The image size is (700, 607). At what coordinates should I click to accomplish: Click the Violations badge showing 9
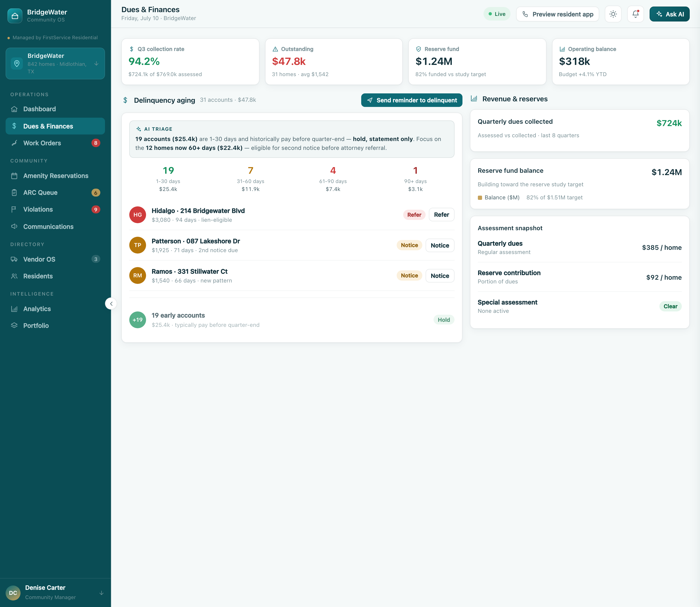[x=96, y=209]
